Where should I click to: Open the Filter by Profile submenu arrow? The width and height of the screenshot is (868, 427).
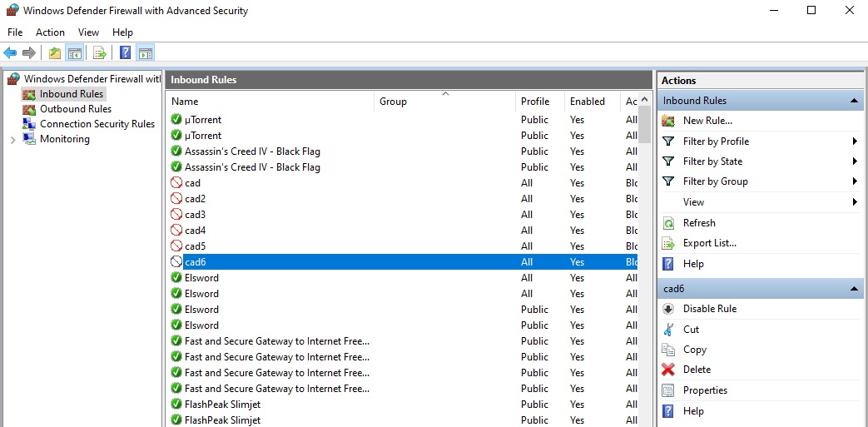click(856, 142)
